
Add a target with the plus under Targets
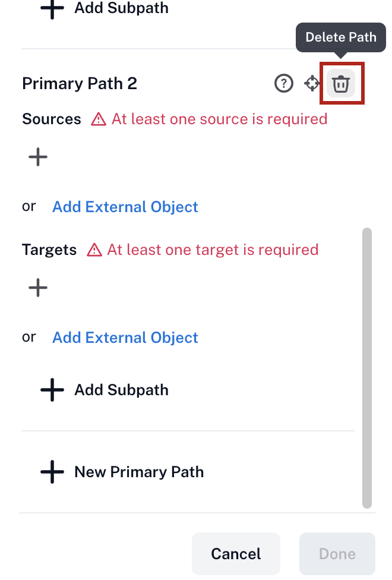[38, 288]
